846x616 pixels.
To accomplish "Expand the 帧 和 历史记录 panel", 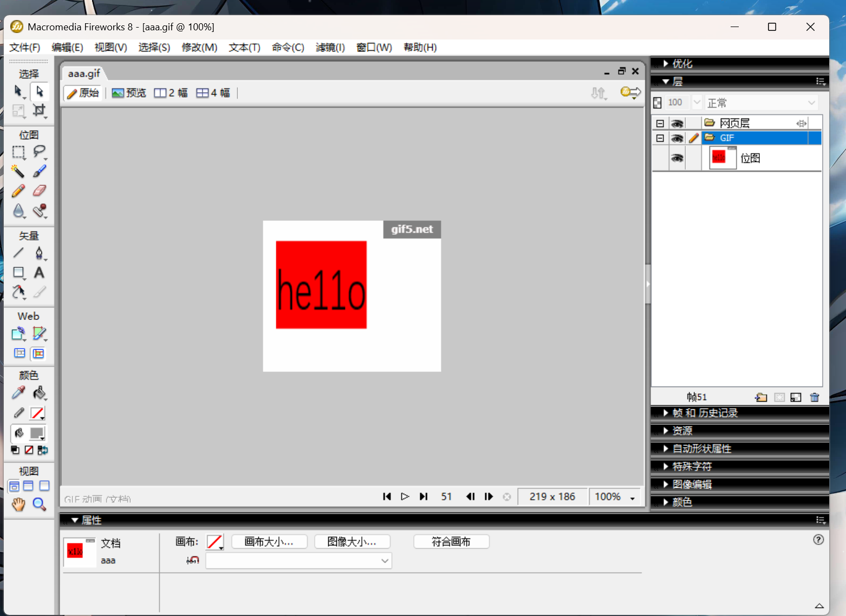I will [704, 413].
